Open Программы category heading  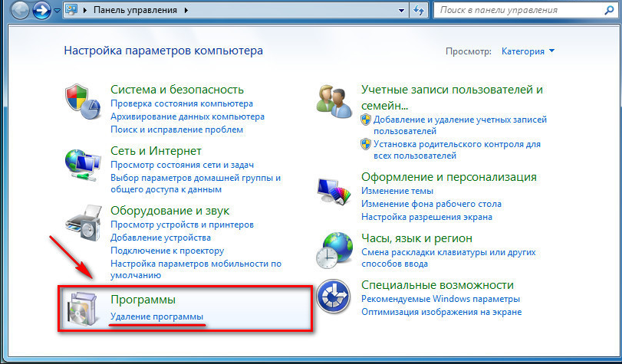coord(143,300)
